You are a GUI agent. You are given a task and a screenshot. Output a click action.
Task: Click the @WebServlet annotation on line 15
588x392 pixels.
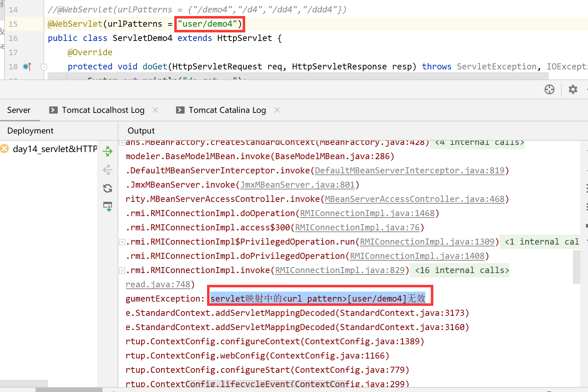tap(75, 24)
